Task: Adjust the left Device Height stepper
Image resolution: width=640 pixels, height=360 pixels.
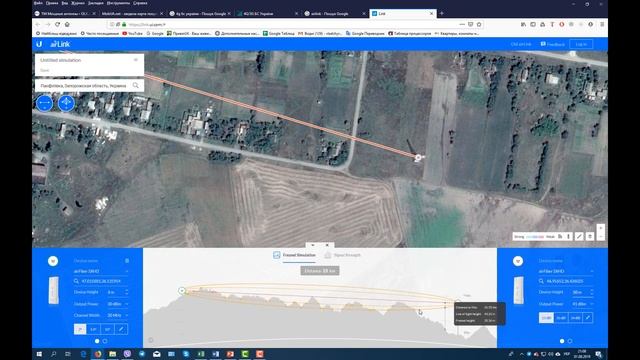Action: point(127,292)
